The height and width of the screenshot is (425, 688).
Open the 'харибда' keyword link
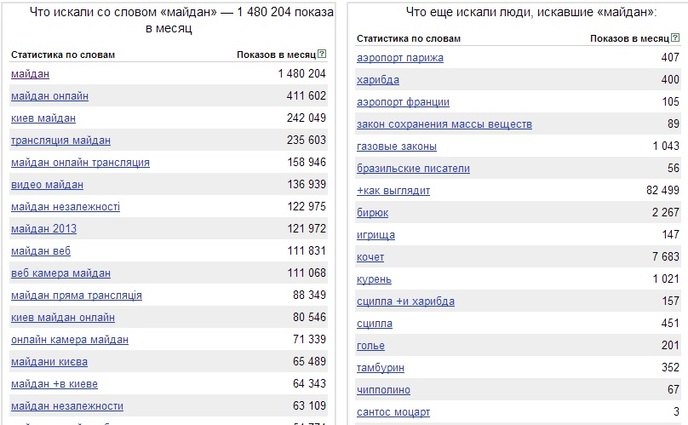click(x=378, y=80)
